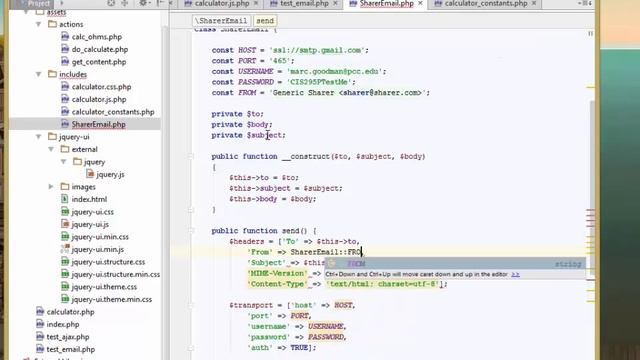Open jquery-ui.structure.css file

tap(108, 262)
